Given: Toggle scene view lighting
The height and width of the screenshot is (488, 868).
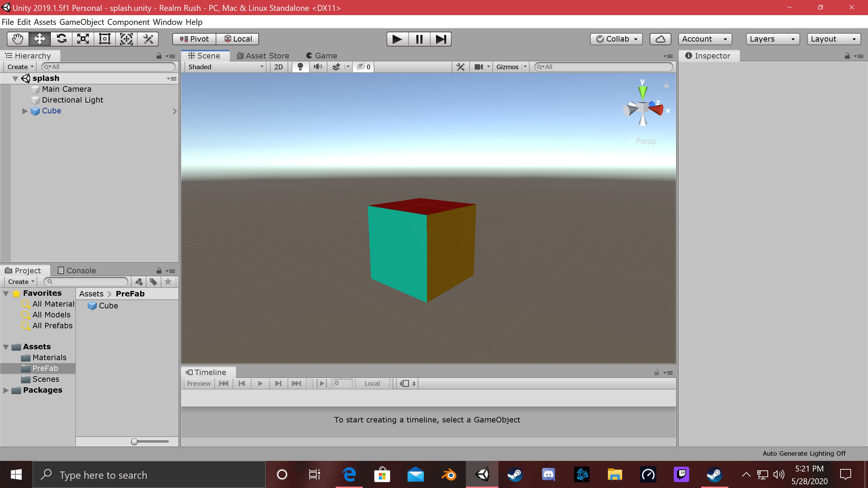Looking at the screenshot, I should point(300,67).
